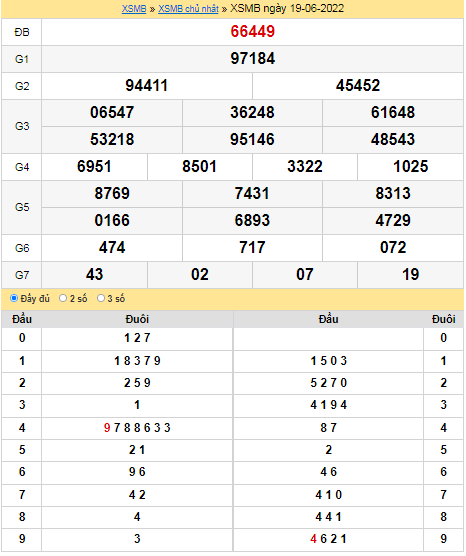This screenshot has height=556, width=466.
Task: Open the XSMB breadcrumb link
Action: [x=134, y=9]
